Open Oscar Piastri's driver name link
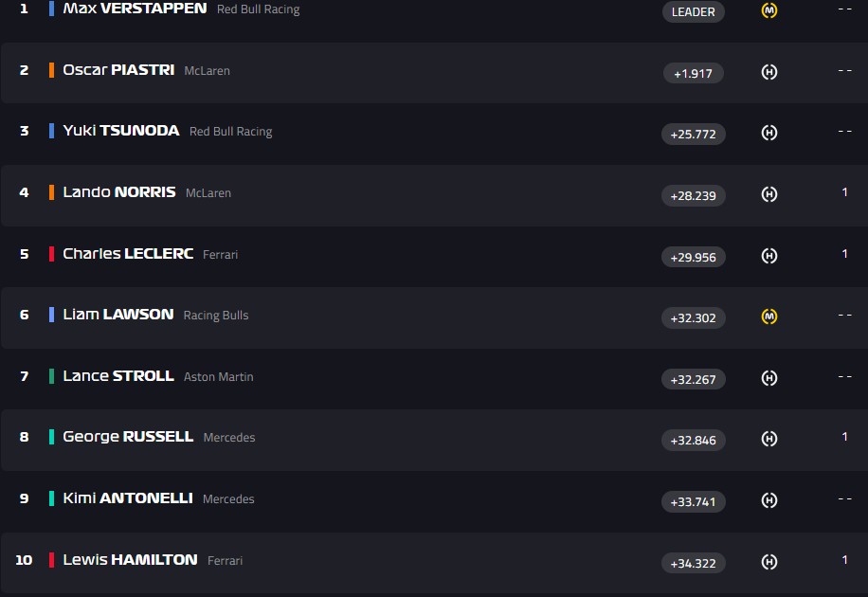This screenshot has height=597, width=868. (118, 70)
